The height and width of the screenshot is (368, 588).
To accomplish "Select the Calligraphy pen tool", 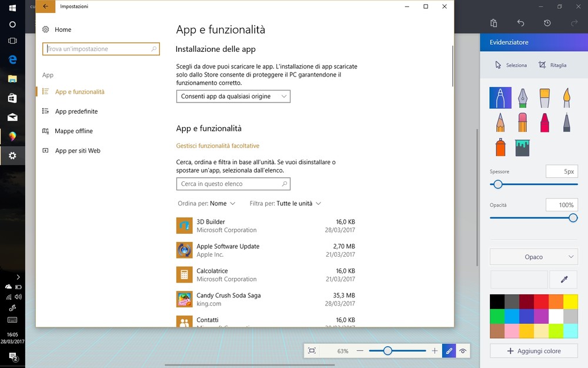I will (522, 98).
